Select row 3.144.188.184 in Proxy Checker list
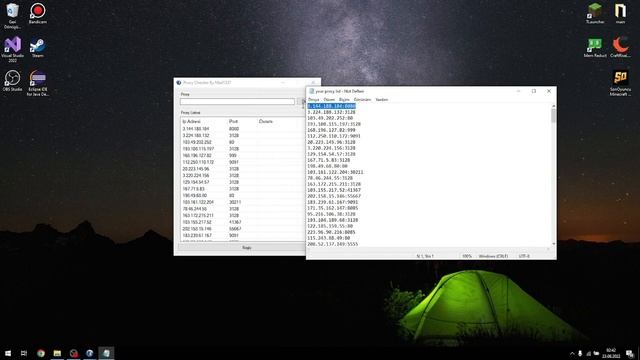 click(243, 129)
